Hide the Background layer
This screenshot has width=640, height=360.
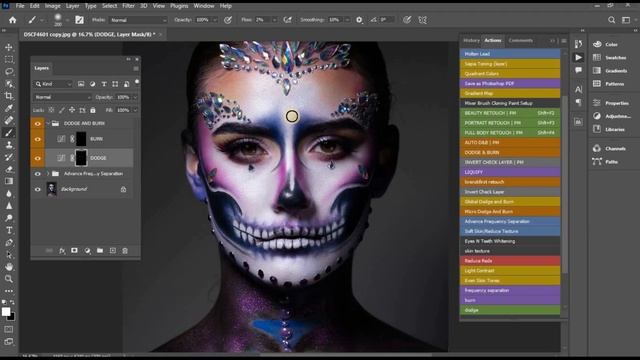(x=38, y=189)
